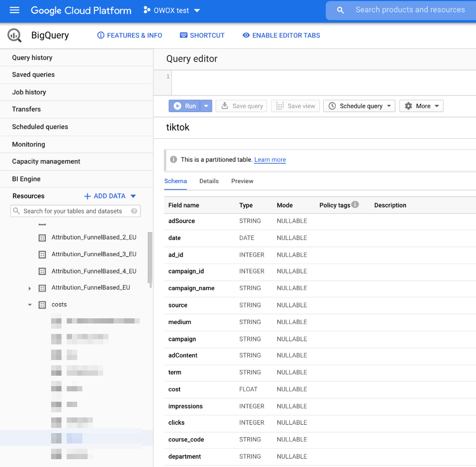Image resolution: width=476 pixels, height=467 pixels.
Task: Run the query
Action: (185, 106)
